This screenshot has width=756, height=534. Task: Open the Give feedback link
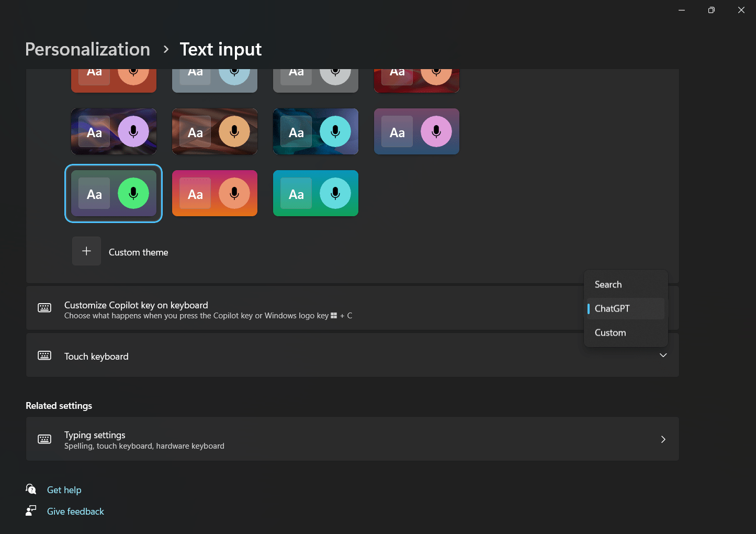[x=75, y=511]
